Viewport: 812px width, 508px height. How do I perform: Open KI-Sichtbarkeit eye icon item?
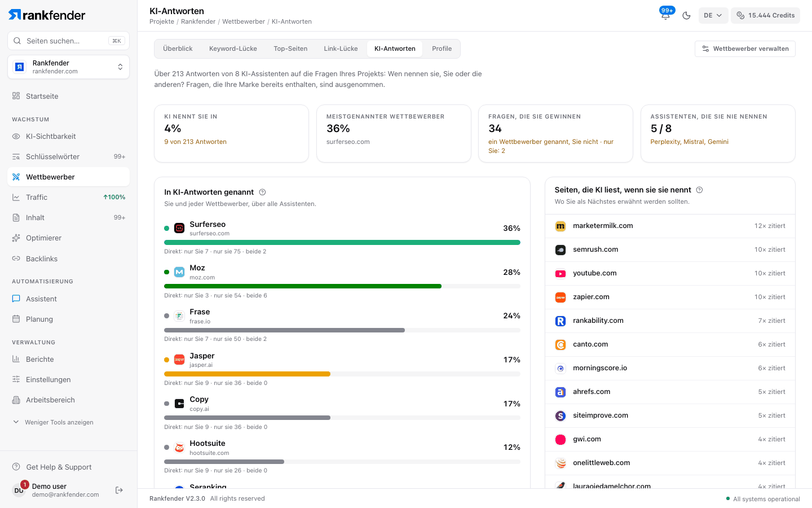(68, 136)
